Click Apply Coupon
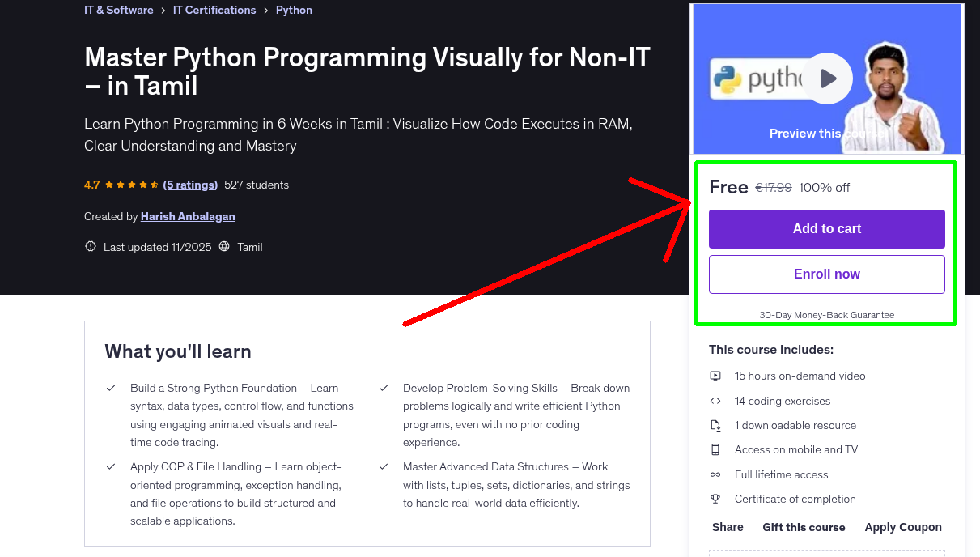This screenshot has width=980, height=557. tap(903, 527)
